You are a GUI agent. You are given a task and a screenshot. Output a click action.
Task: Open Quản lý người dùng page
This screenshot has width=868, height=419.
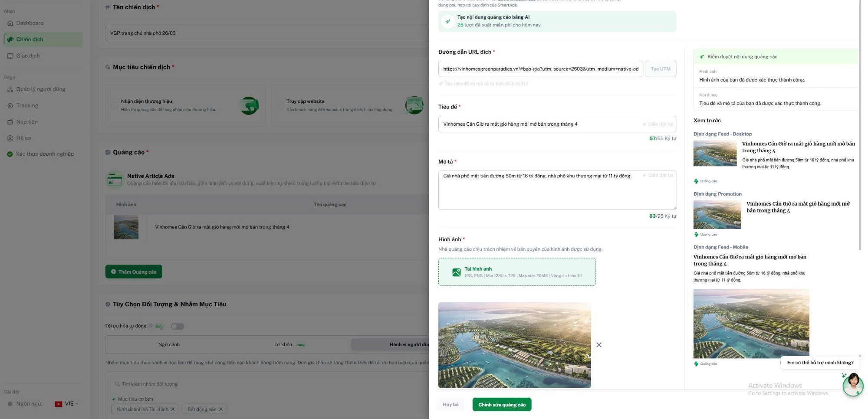click(40, 89)
